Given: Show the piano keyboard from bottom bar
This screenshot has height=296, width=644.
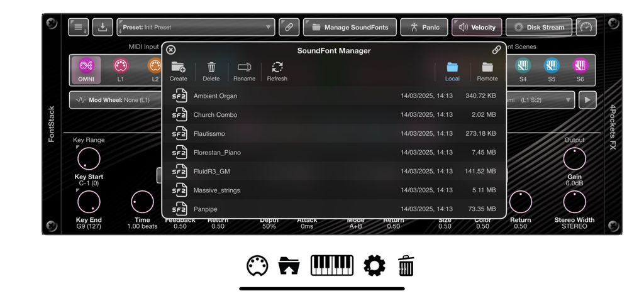Looking at the screenshot, I should click(332, 266).
